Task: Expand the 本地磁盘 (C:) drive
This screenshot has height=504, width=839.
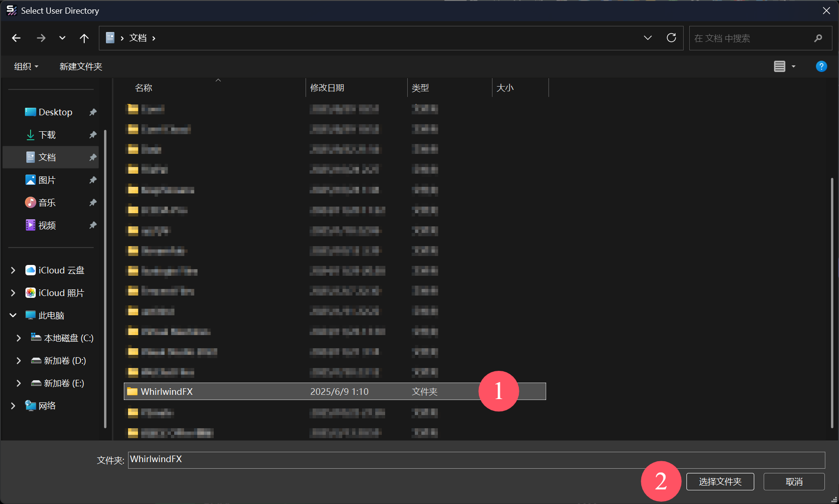Action: click(19, 338)
